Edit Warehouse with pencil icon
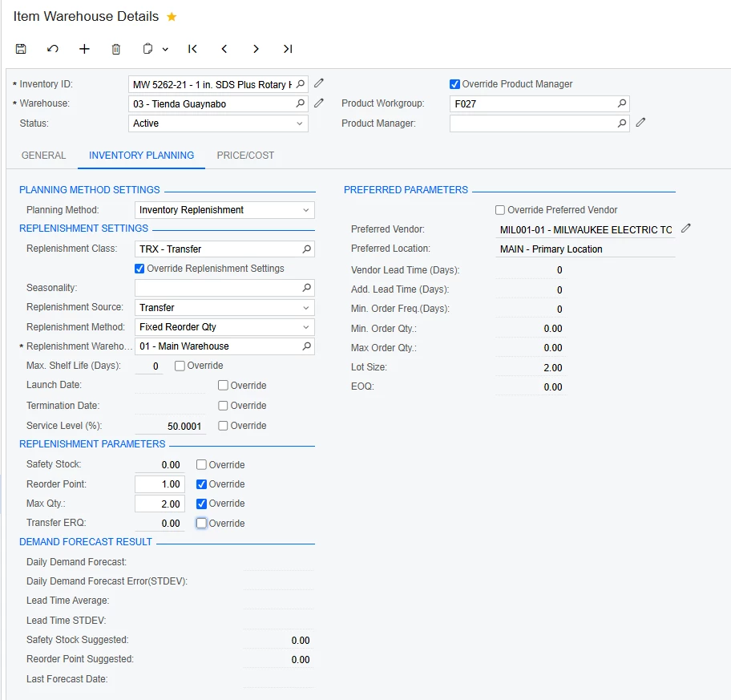 tap(319, 103)
